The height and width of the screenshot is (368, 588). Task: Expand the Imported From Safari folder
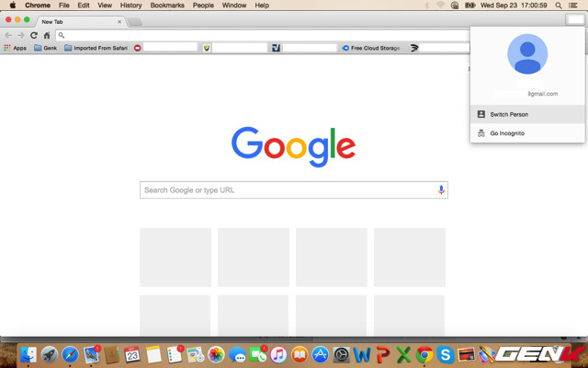tap(96, 48)
